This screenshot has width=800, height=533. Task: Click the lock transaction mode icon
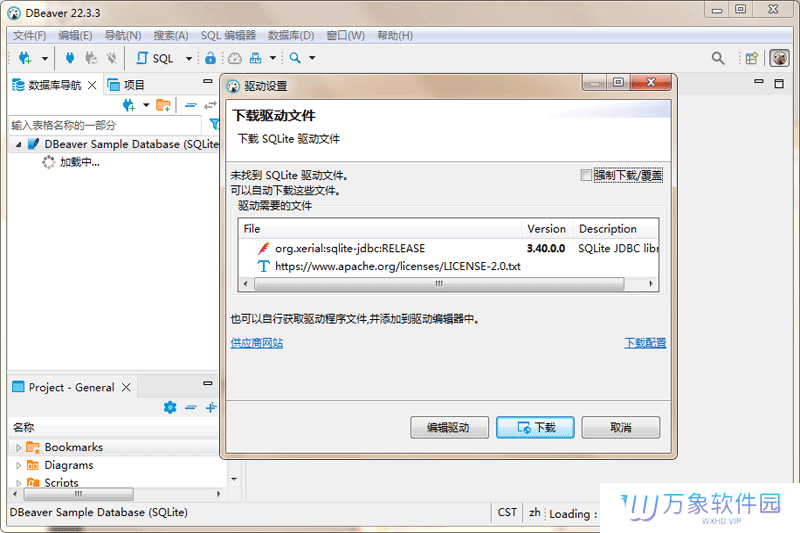pos(210,58)
